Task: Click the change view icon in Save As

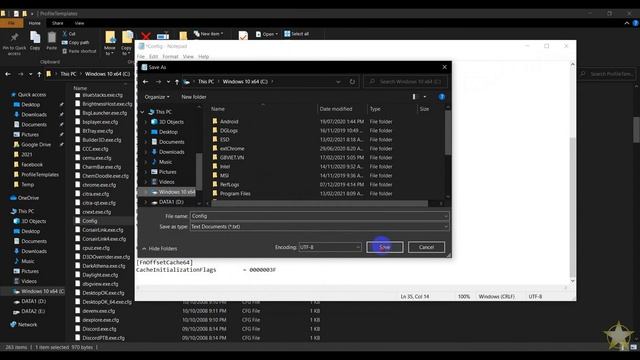Action: coord(415,97)
